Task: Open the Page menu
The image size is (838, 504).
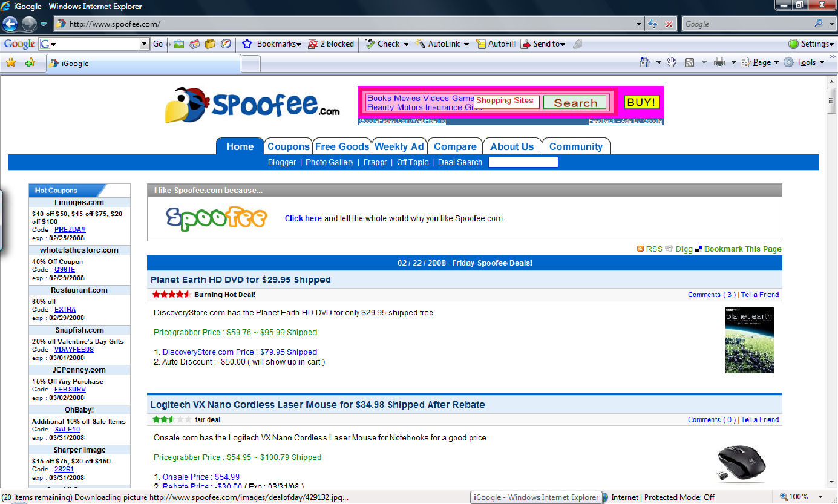Action: (x=759, y=62)
